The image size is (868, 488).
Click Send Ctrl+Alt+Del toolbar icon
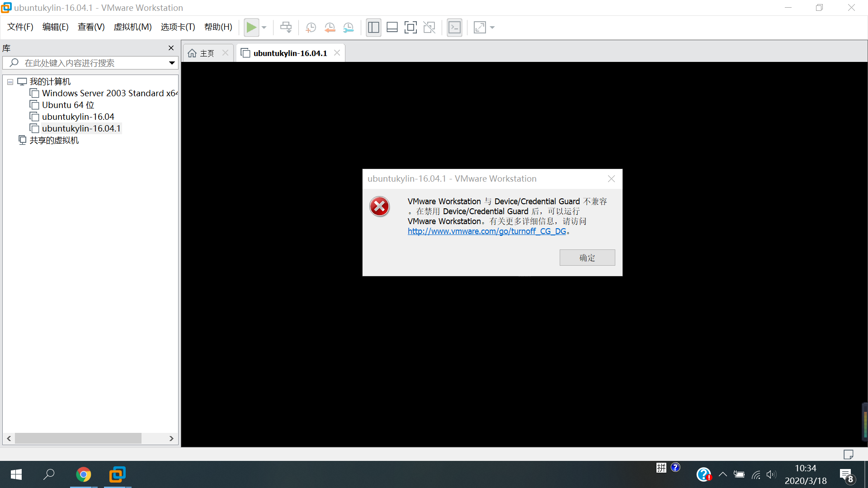tap(286, 28)
